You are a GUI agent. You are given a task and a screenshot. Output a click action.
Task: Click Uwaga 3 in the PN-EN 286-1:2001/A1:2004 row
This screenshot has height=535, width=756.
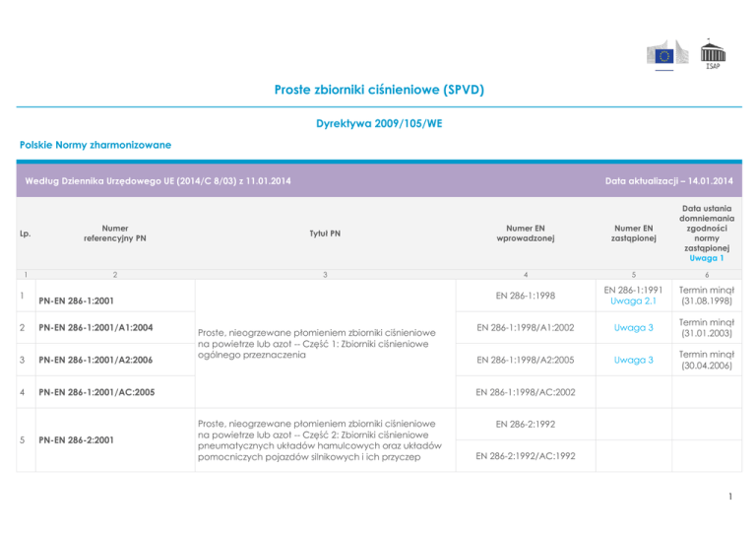(627, 324)
